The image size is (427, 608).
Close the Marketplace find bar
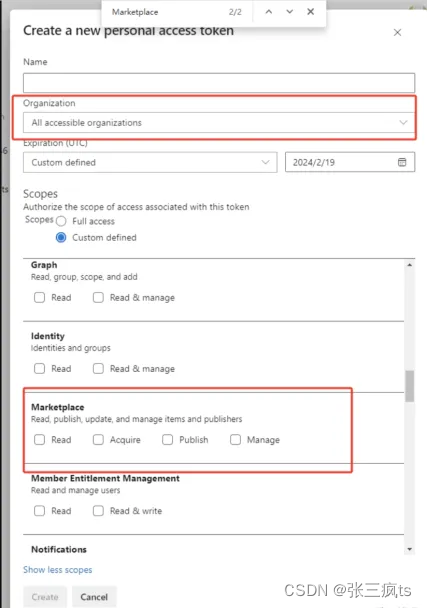coord(310,12)
